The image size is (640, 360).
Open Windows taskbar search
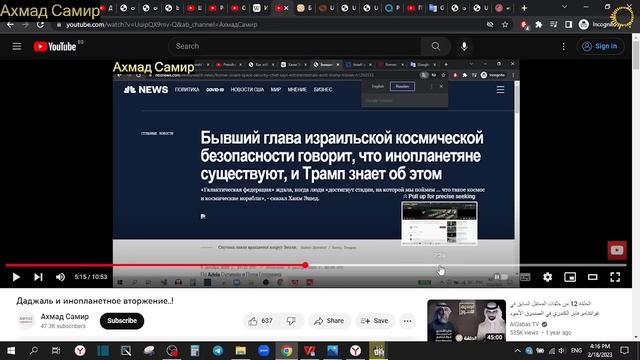34,351
